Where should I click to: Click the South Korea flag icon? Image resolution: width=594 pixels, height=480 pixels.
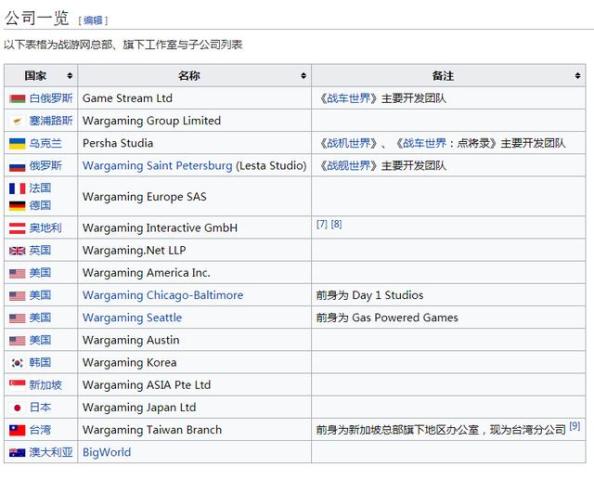[x=17, y=363]
